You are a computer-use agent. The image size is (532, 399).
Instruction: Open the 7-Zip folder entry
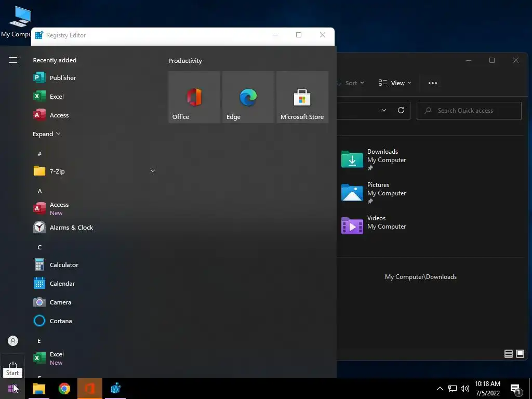[95, 171]
